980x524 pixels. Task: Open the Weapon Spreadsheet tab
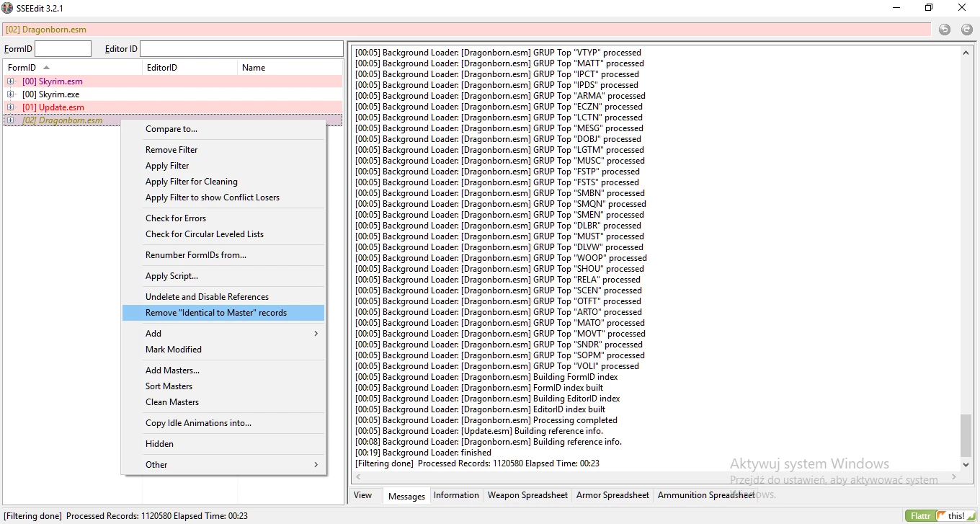(x=527, y=495)
